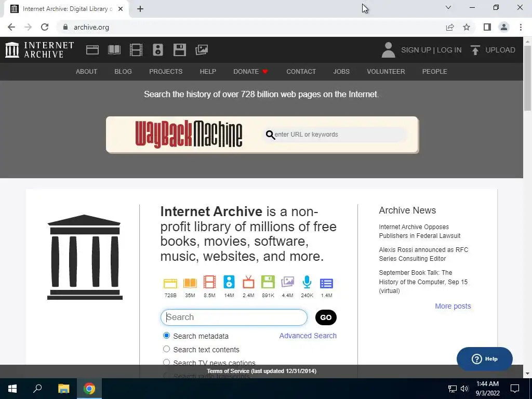Expand the Chrome tab search chevron
Viewport: 532px width, 399px height.
tap(448, 7)
